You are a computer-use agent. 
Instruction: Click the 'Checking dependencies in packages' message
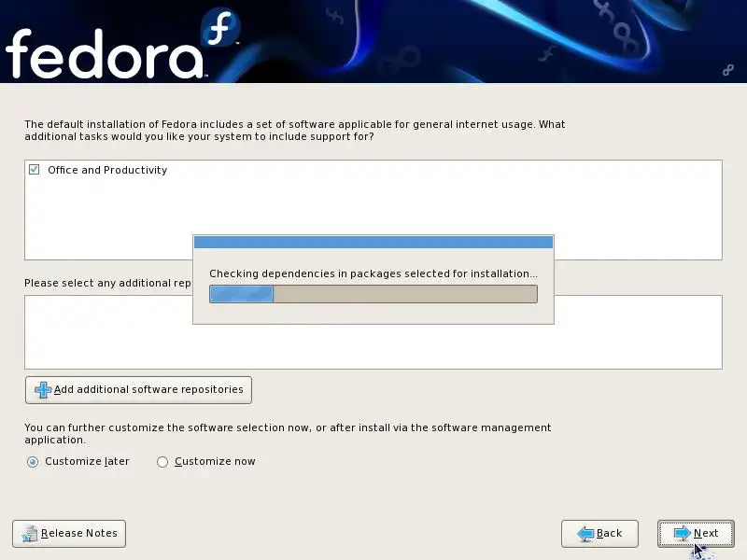pos(373,273)
